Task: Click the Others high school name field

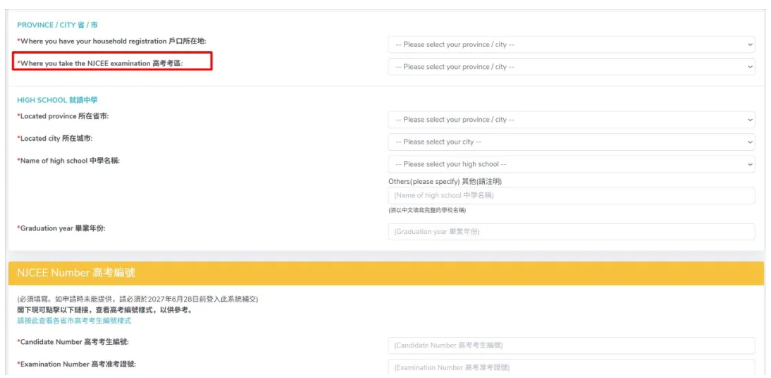Action: (571, 195)
